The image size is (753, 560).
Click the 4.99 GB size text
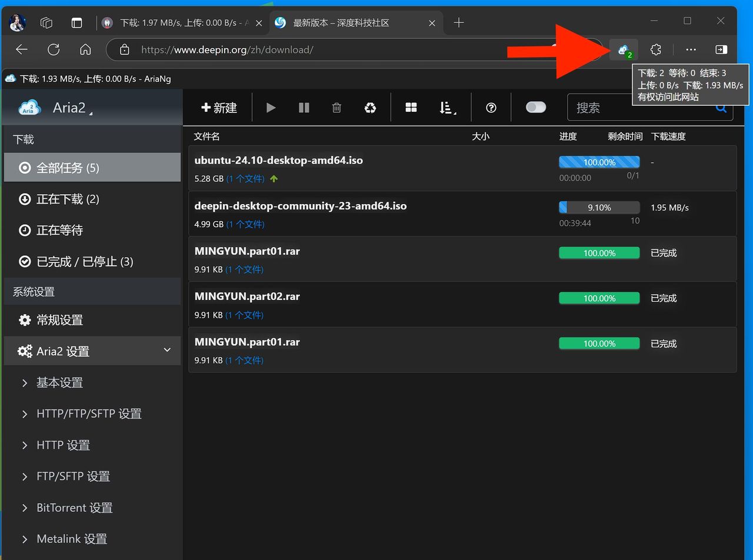209,224
